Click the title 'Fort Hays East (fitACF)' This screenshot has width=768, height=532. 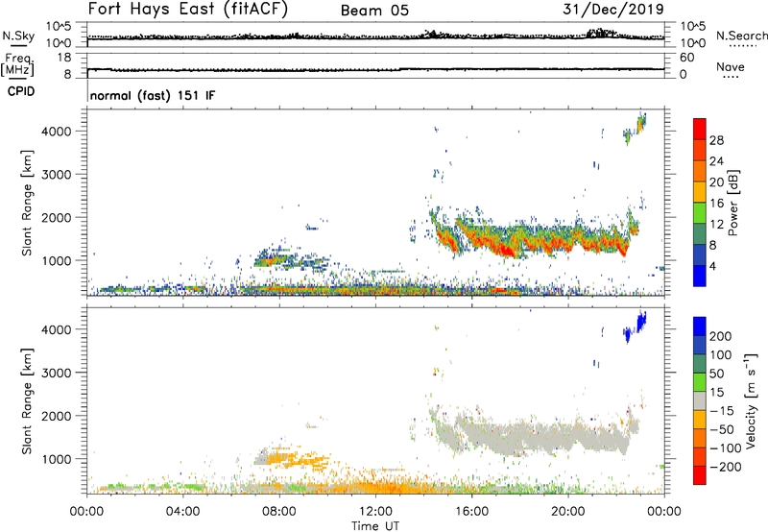187,10
